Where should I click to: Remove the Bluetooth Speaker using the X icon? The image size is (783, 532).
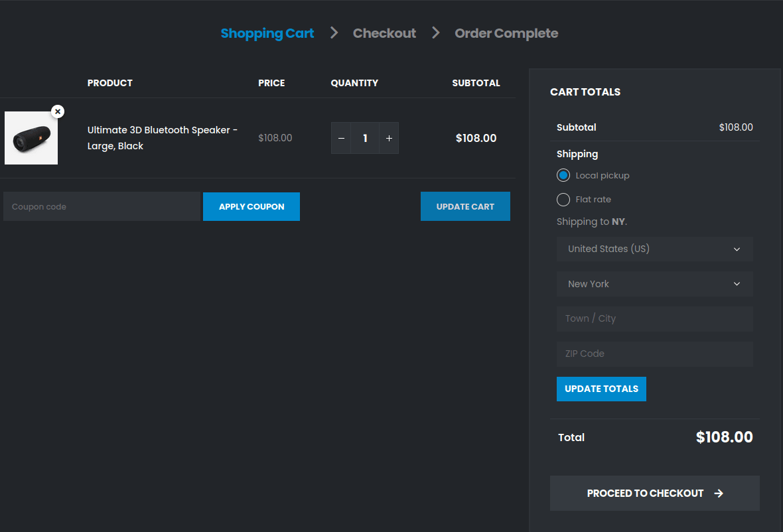pyautogui.click(x=58, y=111)
